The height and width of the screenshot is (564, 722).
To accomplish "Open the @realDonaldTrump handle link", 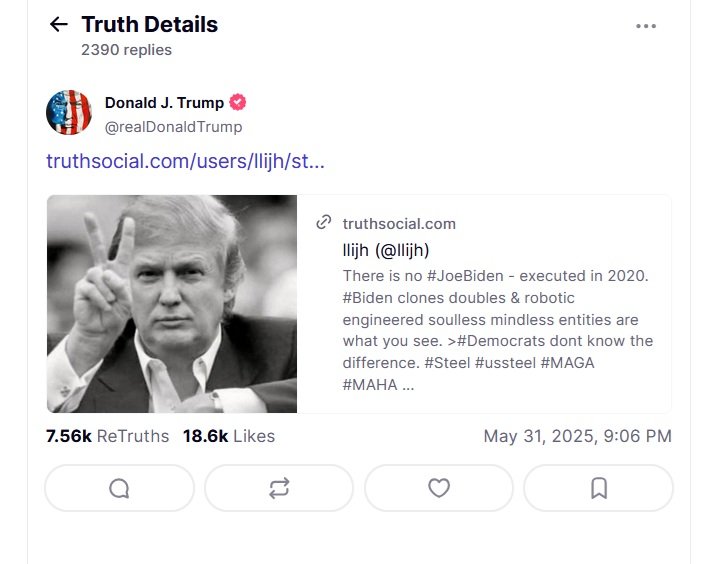I will coord(173,127).
